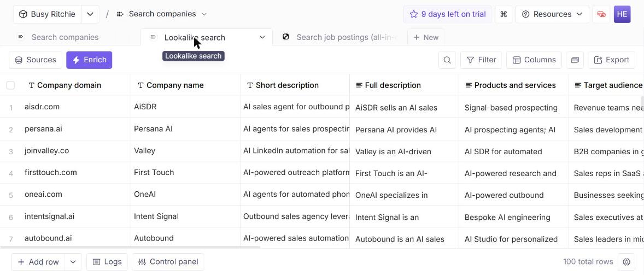Click the Busy Ritchie workspace cube icon
Image resolution: width=644 pixels, height=275 pixels.
tap(23, 14)
